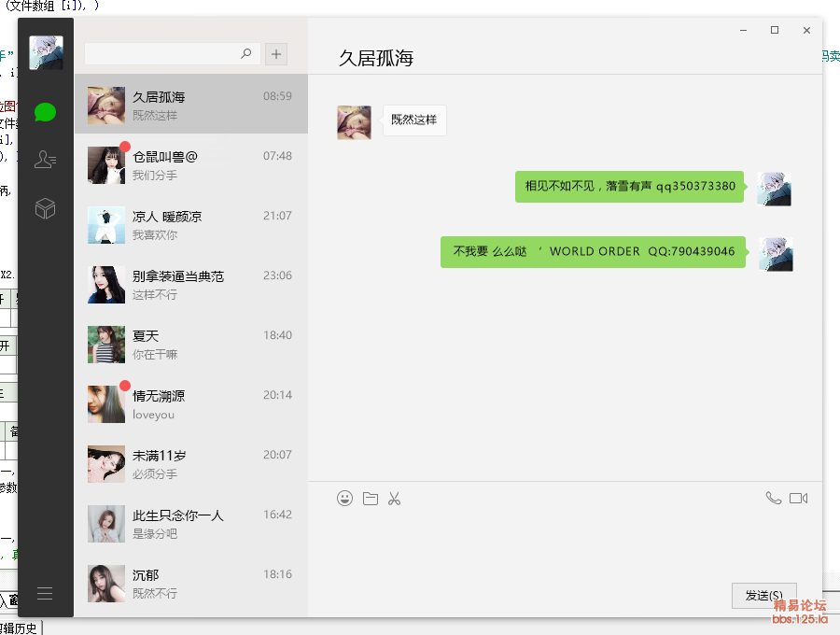840x635 pixels.
Task: Click the message text input area
Action: tap(566, 543)
